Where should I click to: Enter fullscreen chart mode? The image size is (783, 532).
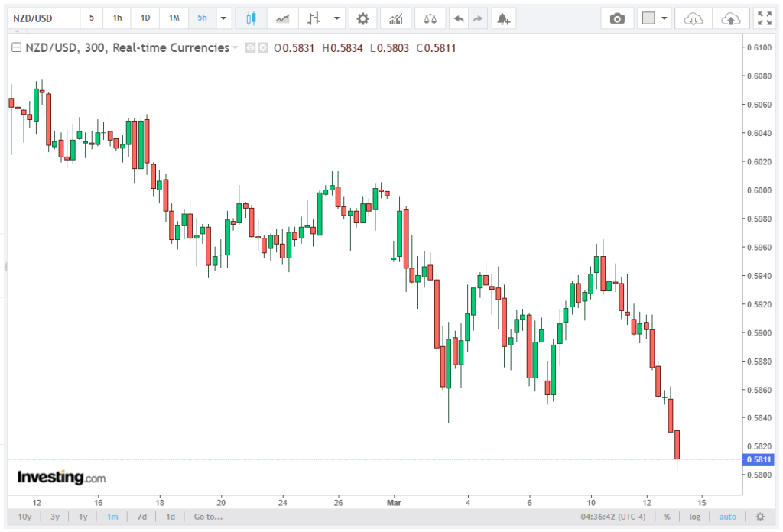tap(763, 18)
